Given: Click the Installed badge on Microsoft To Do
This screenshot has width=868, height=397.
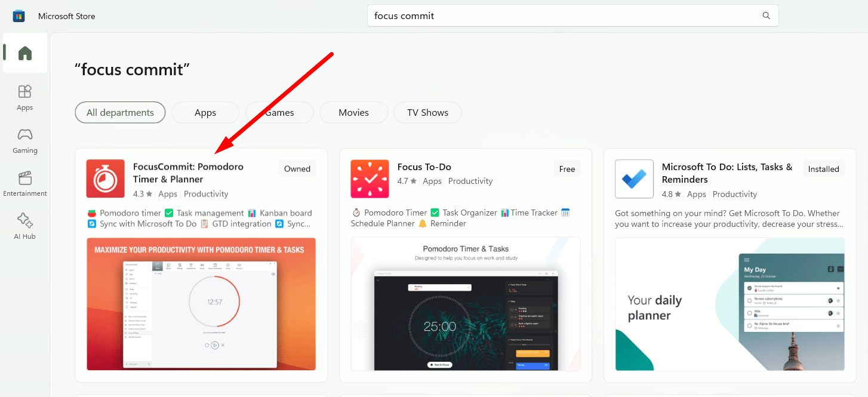Looking at the screenshot, I should click(x=824, y=169).
